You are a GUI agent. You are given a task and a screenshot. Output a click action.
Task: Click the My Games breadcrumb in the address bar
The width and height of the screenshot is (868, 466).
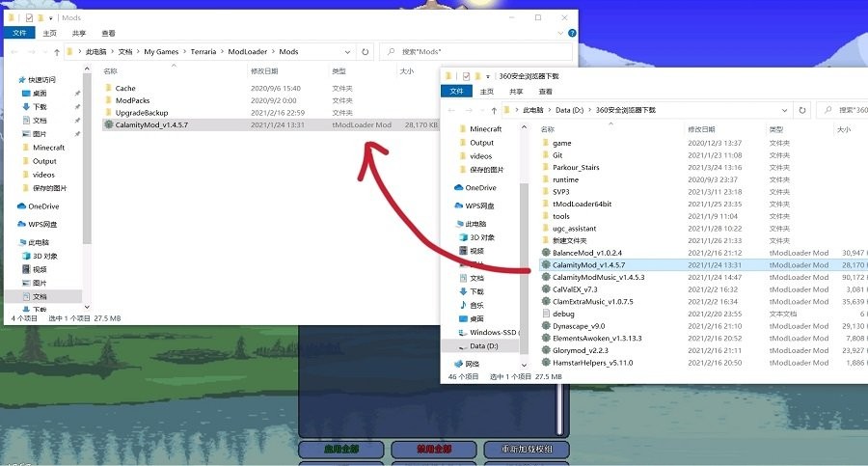[161, 51]
